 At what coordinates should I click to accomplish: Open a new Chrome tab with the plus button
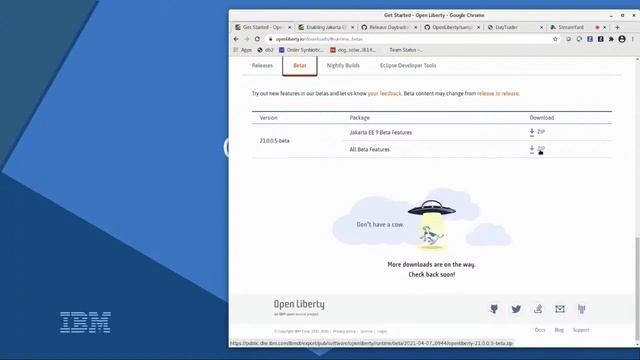[617, 27]
